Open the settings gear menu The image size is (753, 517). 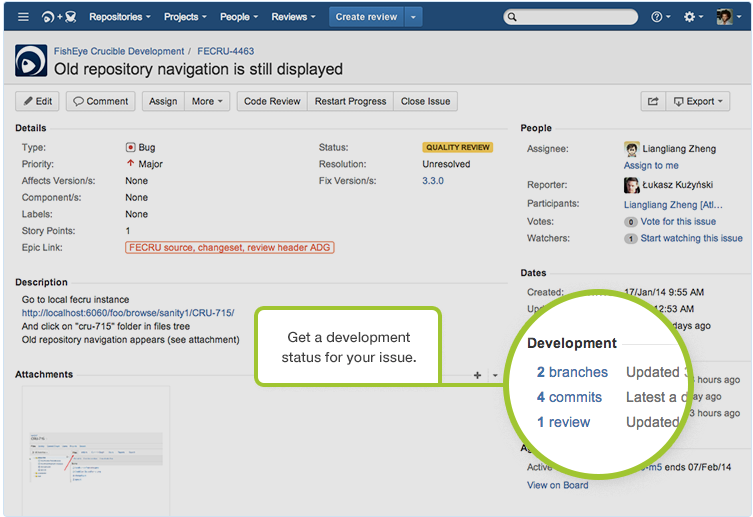coord(693,17)
